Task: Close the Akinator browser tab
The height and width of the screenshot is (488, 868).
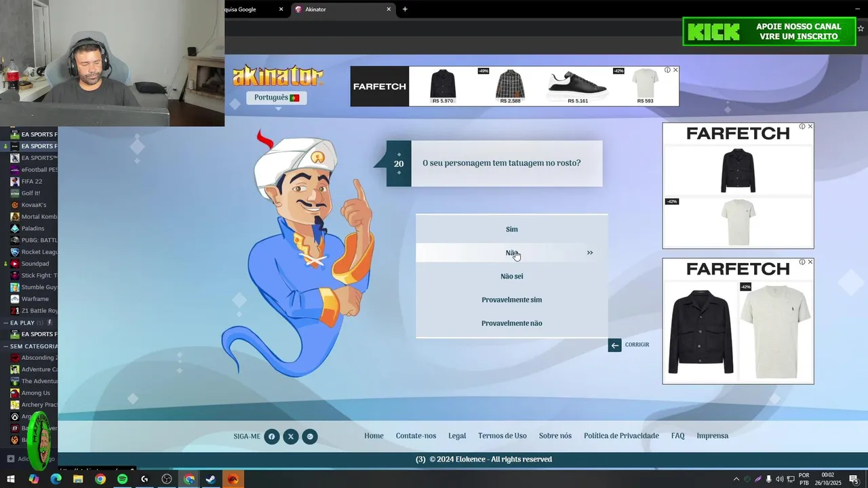Action: 389,9
